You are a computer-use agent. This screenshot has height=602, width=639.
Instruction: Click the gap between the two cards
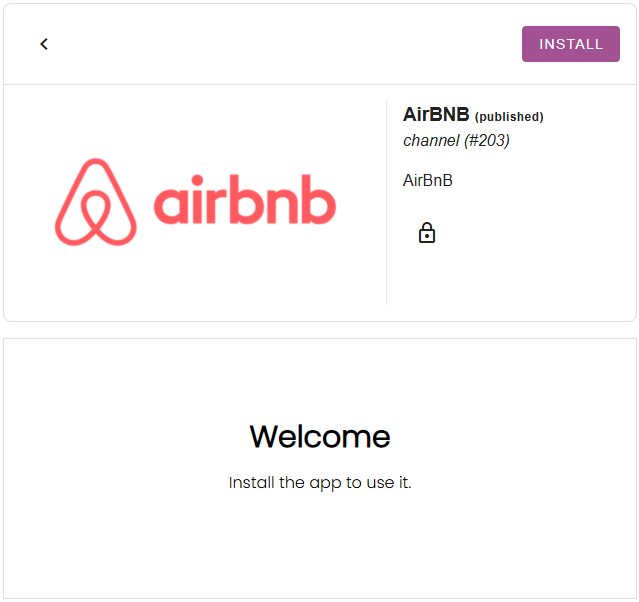point(320,330)
